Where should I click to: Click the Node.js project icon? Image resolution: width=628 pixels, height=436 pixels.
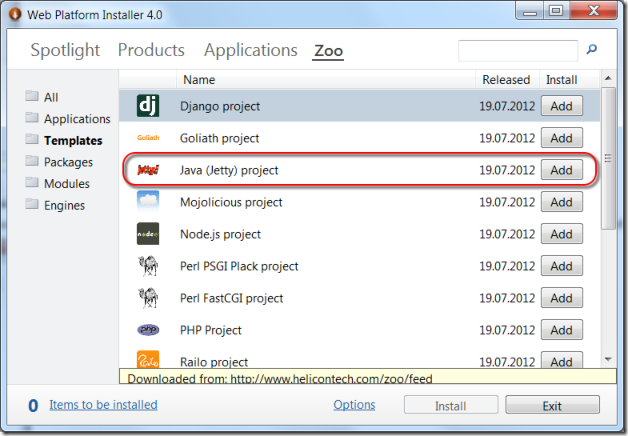pos(147,234)
